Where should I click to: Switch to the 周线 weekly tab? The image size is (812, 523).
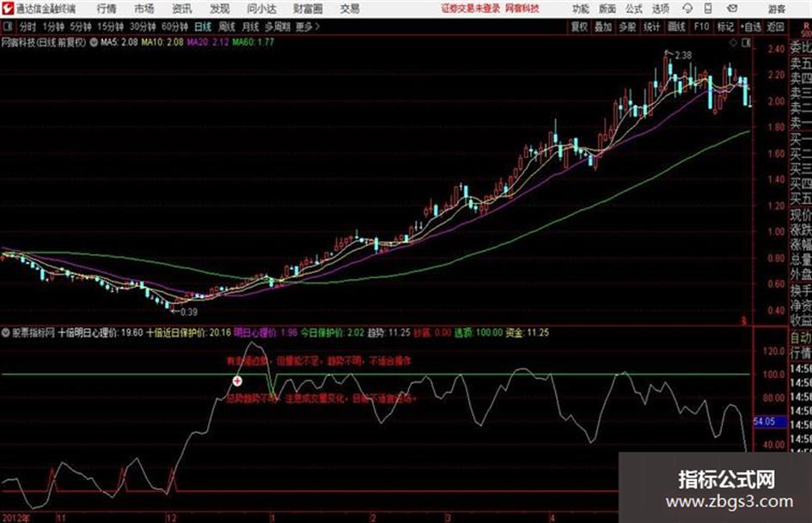pos(227,27)
